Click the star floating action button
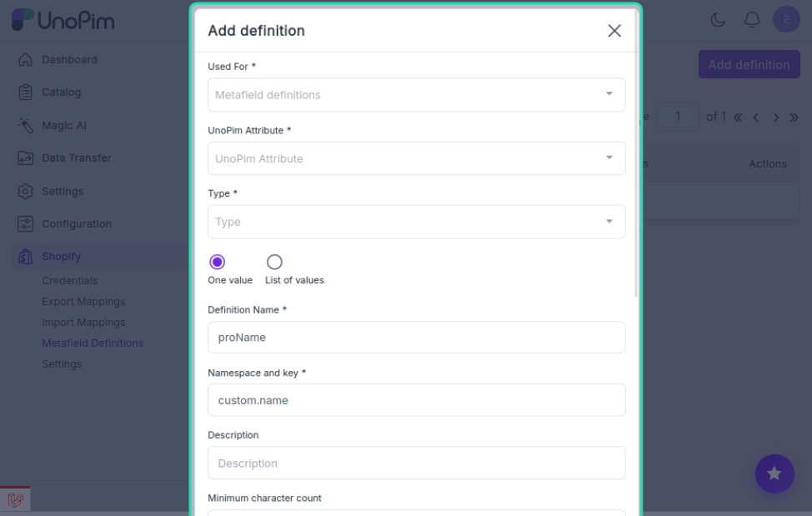The height and width of the screenshot is (516, 812). pos(774,473)
